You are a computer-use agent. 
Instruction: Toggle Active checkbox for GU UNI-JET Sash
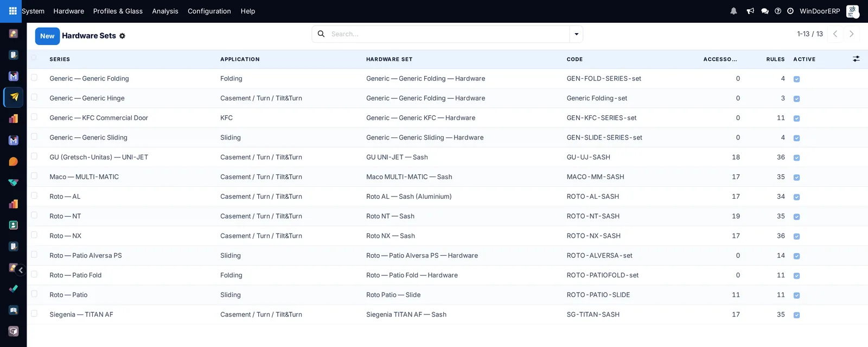coord(796,157)
